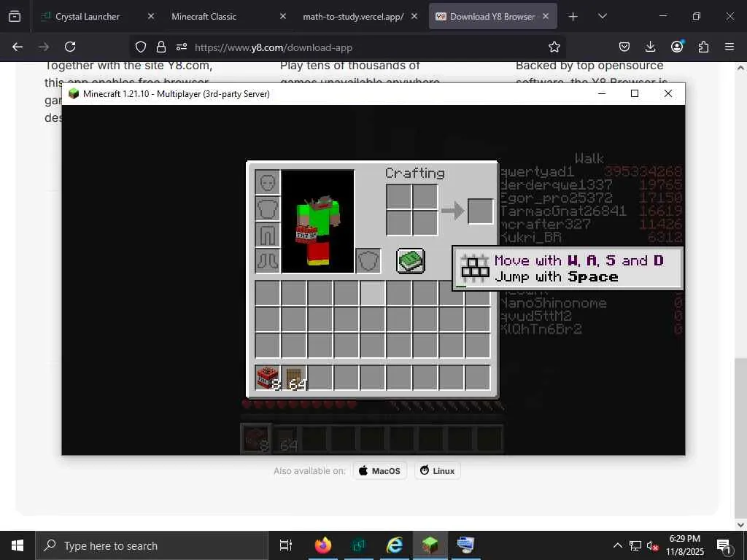Click the highlighted inventory slot in top row

pos(372,292)
